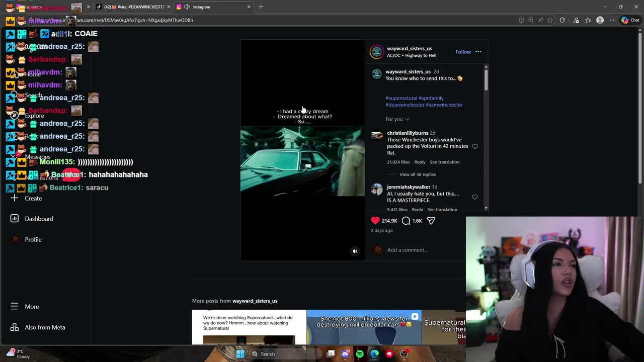Like the comment by christianlillyburns
Screen dimensions: 644x362
(x=474, y=146)
